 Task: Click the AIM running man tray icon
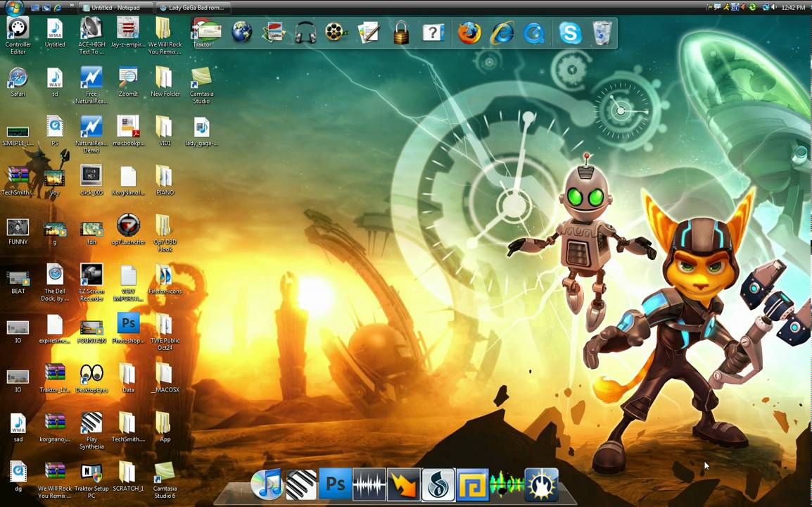[727, 7]
